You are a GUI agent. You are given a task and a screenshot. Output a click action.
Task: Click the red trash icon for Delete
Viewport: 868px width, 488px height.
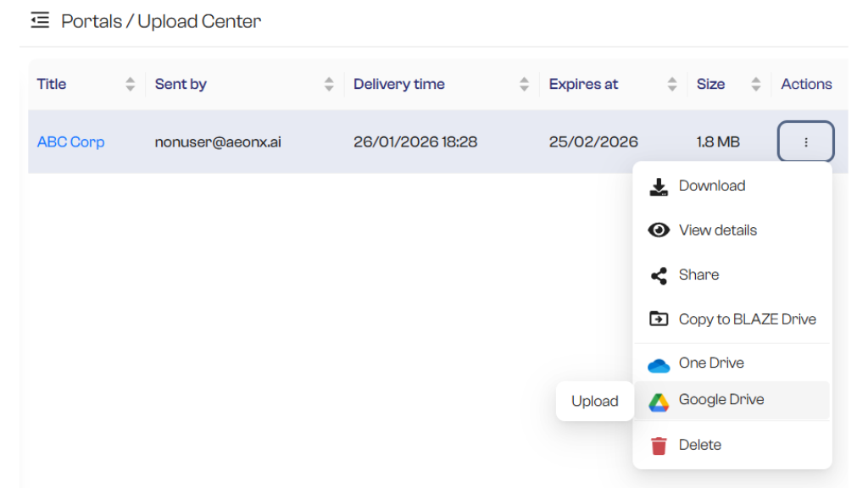coord(659,445)
